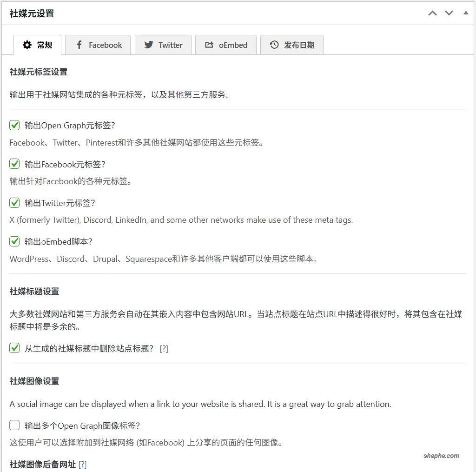Screen dimensions: 476x472
Task: Collapse the panel with the triangle toggle
Action: (466, 13)
